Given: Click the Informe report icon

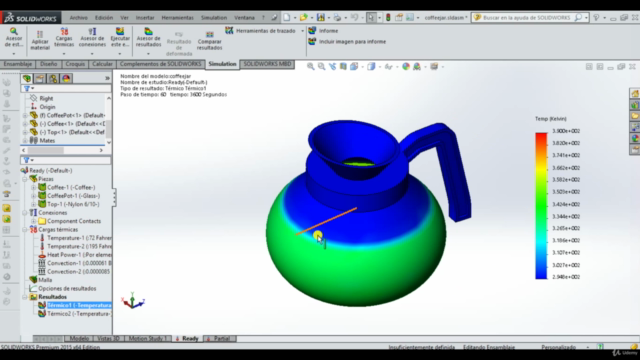Looking at the screenshot, I should pyautogui.click(x=312, y=31).
